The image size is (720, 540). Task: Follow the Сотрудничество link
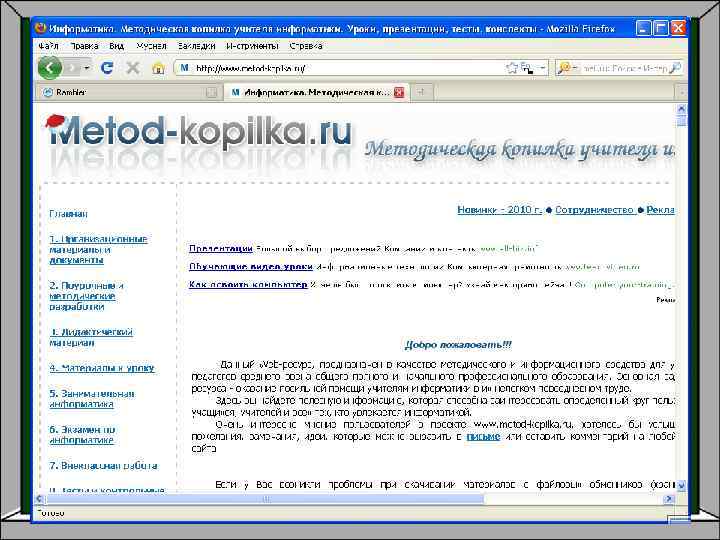(x=594, y=210)
